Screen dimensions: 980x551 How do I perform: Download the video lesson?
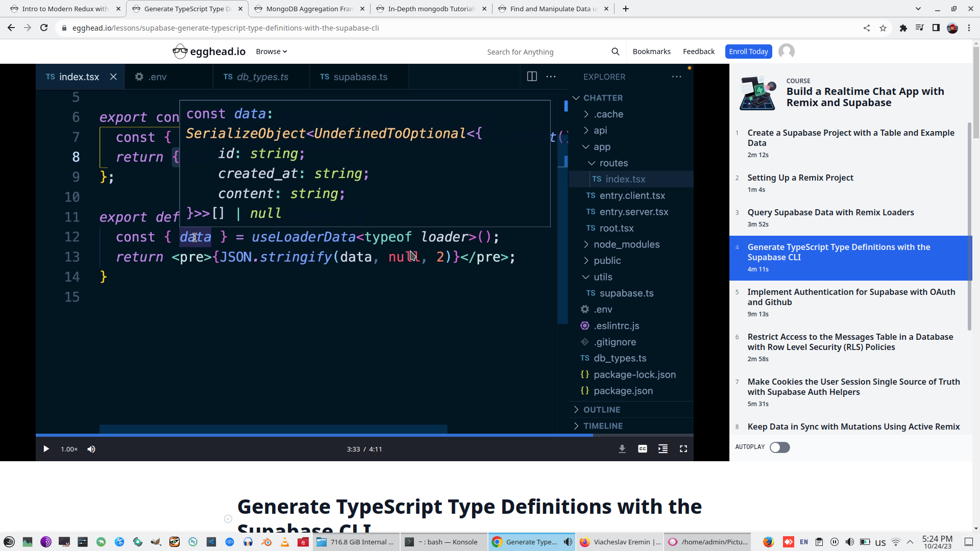click(x=622, y=449)
